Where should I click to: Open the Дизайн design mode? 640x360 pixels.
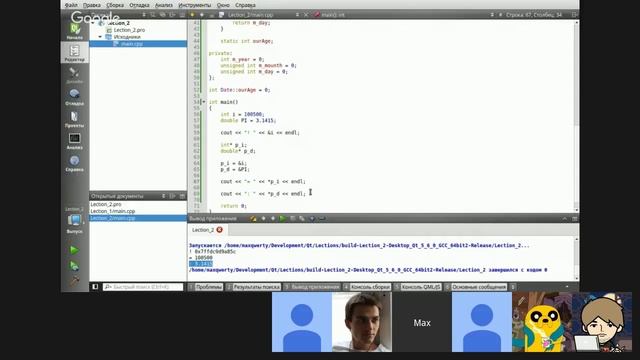coord(74,76)
